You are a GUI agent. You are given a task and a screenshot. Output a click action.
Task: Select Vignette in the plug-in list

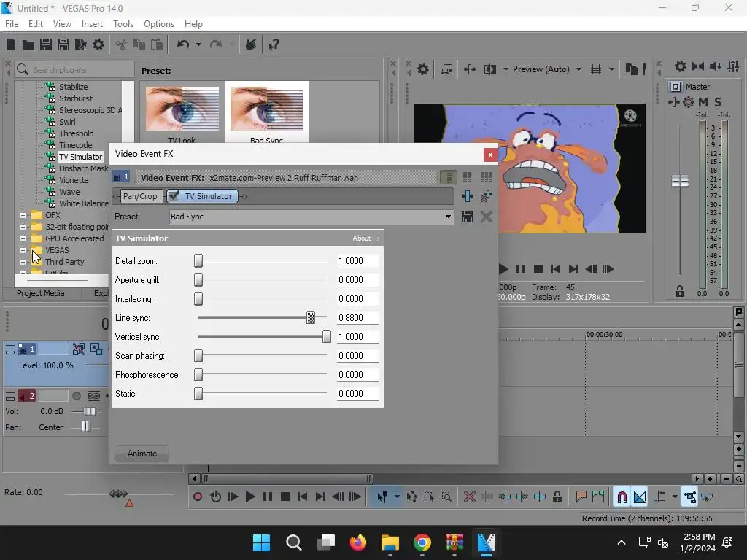(x=74, y=180)
